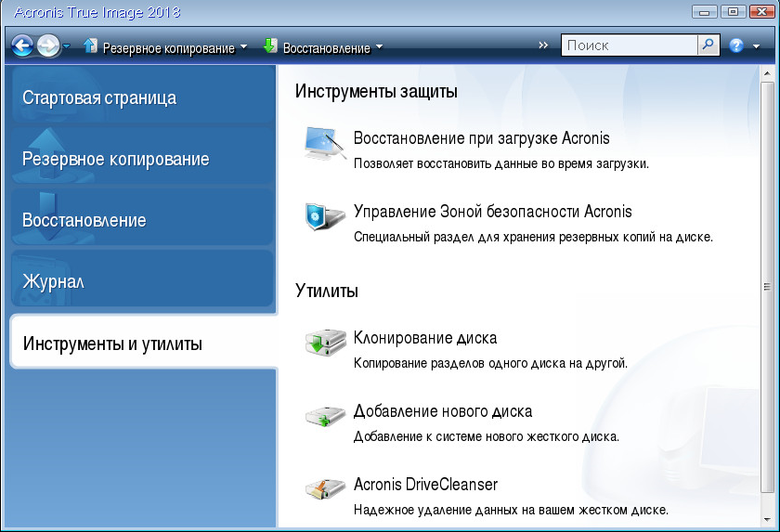Open Управление Зоной безопасности Acronis
Screen dimensions: 780x532
pyautogui.click(x=492, y=212)
